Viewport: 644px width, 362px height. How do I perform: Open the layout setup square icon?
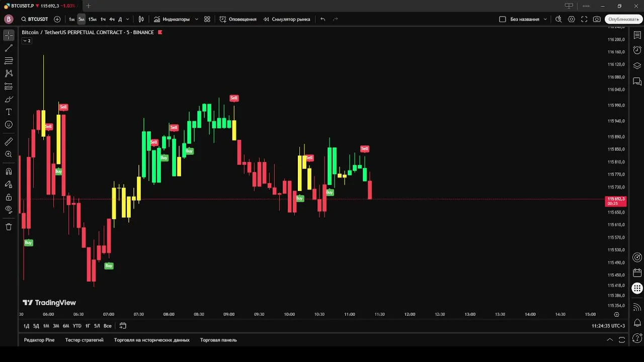point(502,19)
